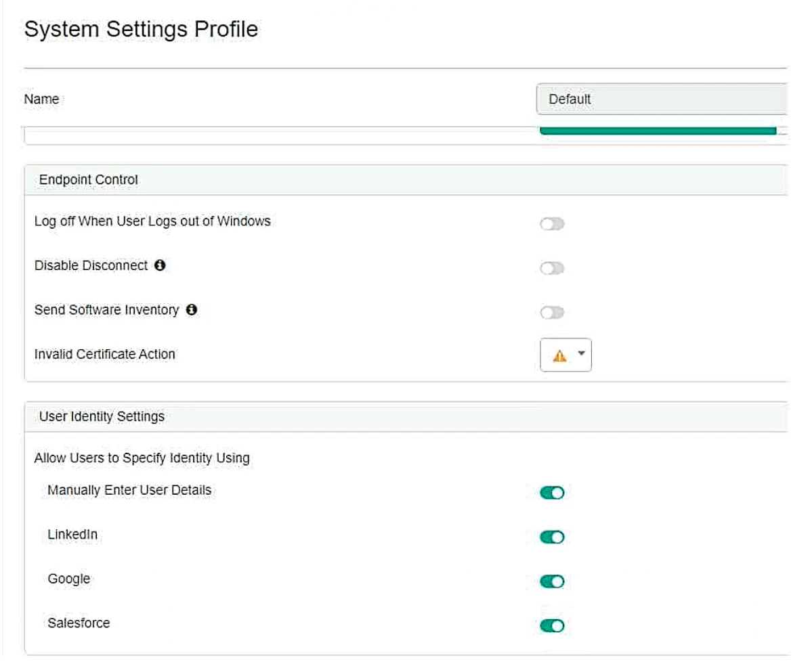Open the Invalid Certificate Action dropdown arrow
Screen dimensions: 812x668
580,355
